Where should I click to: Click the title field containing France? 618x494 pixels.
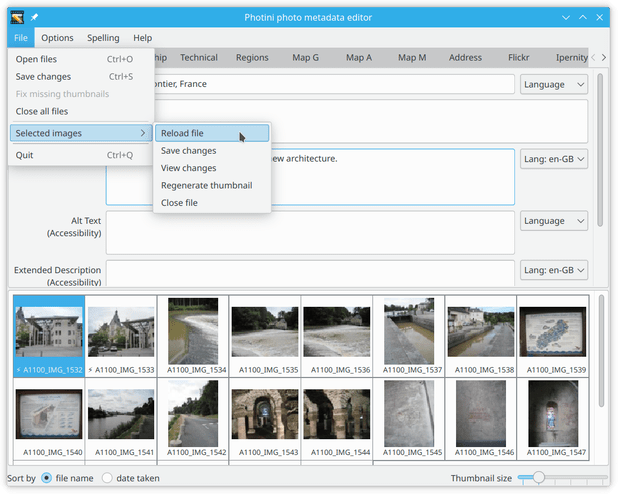coord(333,84)
